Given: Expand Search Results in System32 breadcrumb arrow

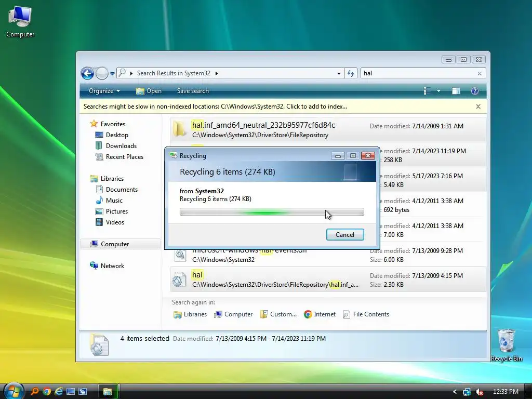Looking at the screenshot, I should 217,74.
